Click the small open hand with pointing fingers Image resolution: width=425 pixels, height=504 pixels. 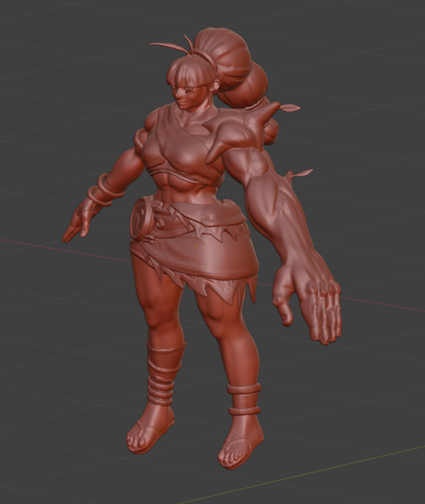point(76,225)
